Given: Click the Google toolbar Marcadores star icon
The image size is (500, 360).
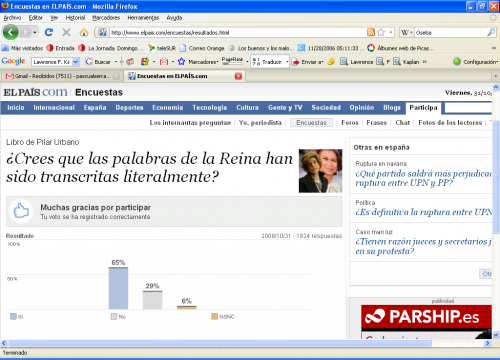Looking at the screenshot, I should [x=181, y=62].
